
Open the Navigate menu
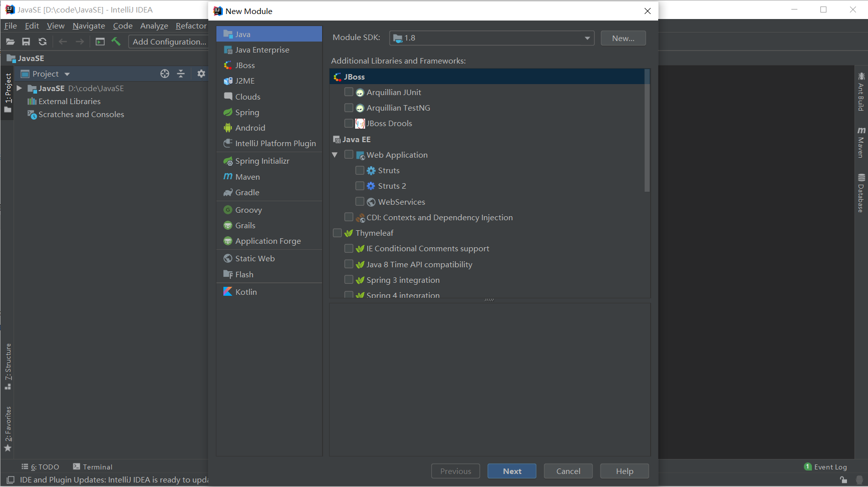pos(89,26)
